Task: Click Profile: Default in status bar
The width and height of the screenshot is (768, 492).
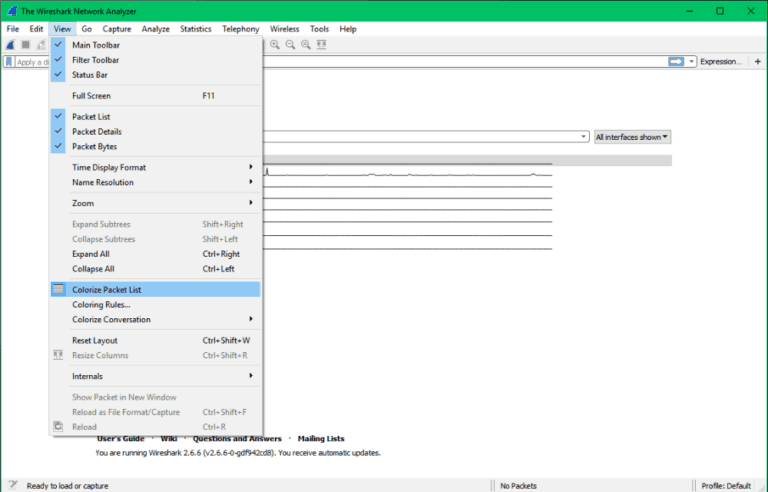Action: pyautogui.click(x=726, y=486)
